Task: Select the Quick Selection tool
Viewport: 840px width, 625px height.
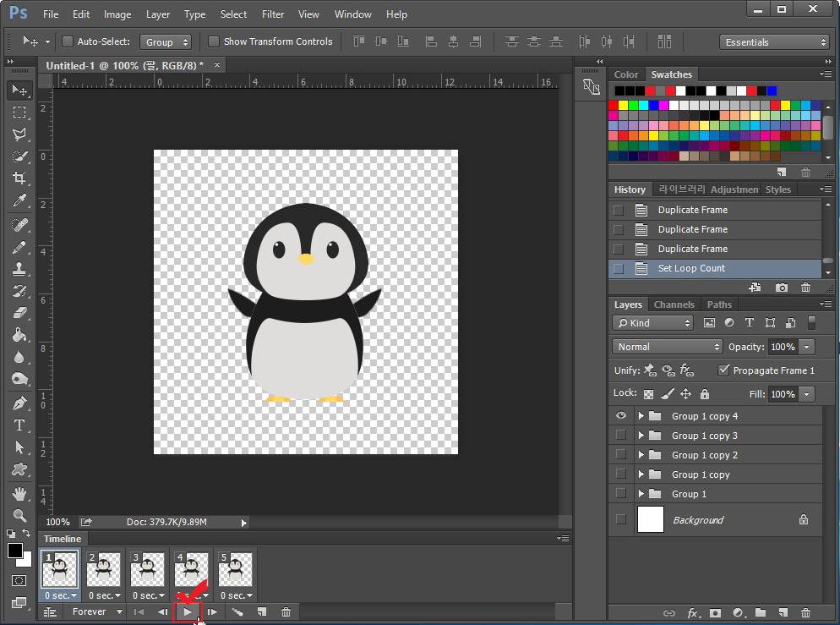Action: (x=19, y=156)
